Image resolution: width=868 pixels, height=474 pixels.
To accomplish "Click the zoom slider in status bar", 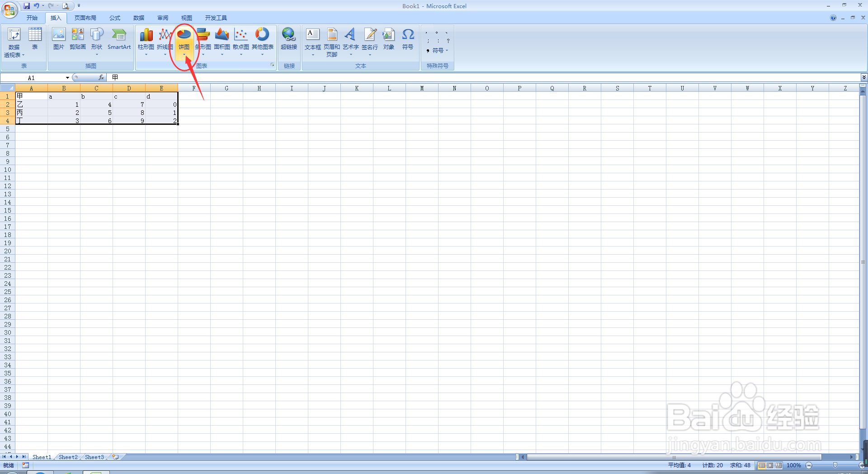I will pos(835,465).
